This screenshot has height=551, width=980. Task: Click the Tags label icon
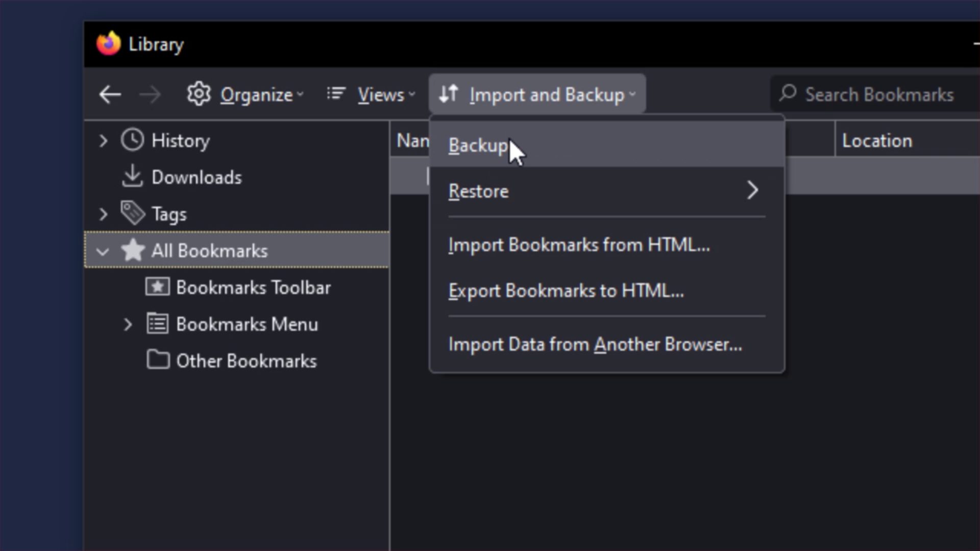(132, 213)
